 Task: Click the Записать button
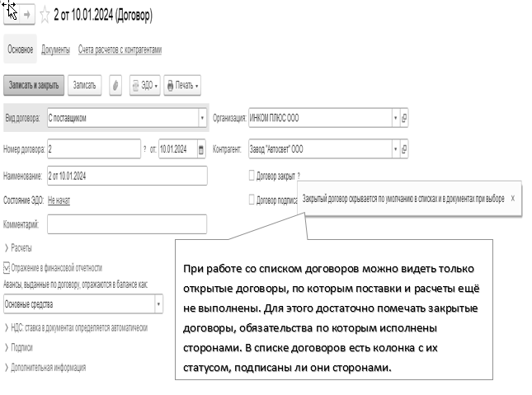click(84, 85)
